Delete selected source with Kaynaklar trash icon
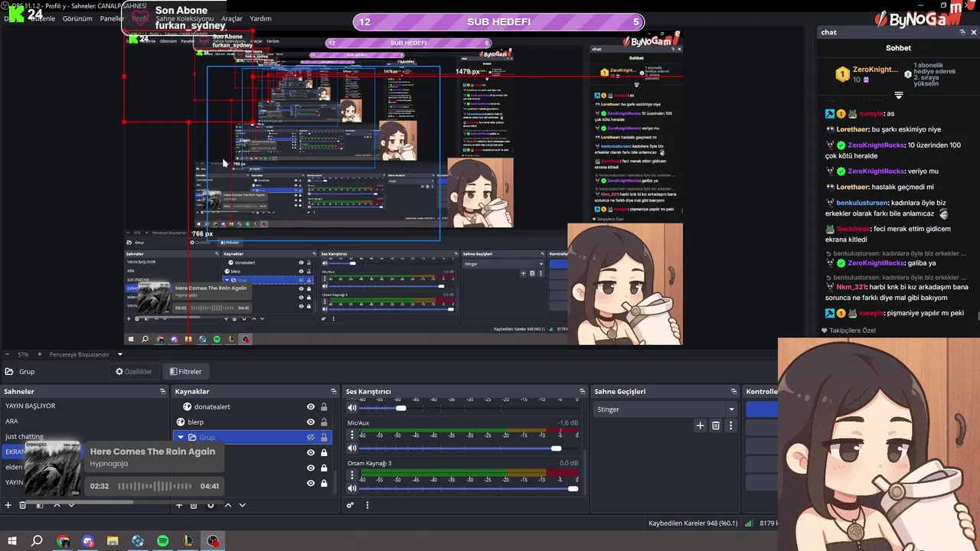The image size is (980, 551). (x=194, y=505)
